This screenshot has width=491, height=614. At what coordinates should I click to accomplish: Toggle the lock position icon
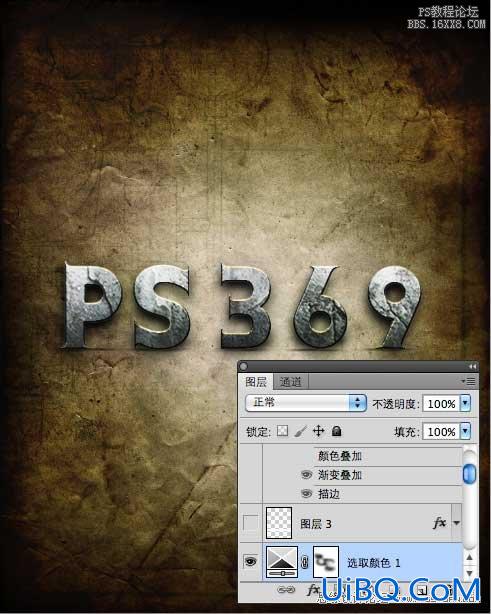pyautogui.click(x=318, y=431)
